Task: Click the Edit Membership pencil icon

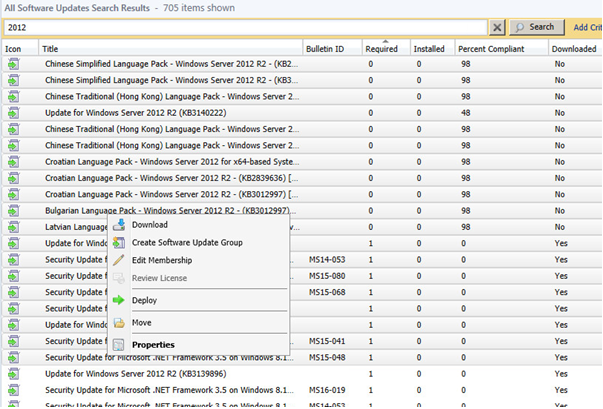Action: 119,260
